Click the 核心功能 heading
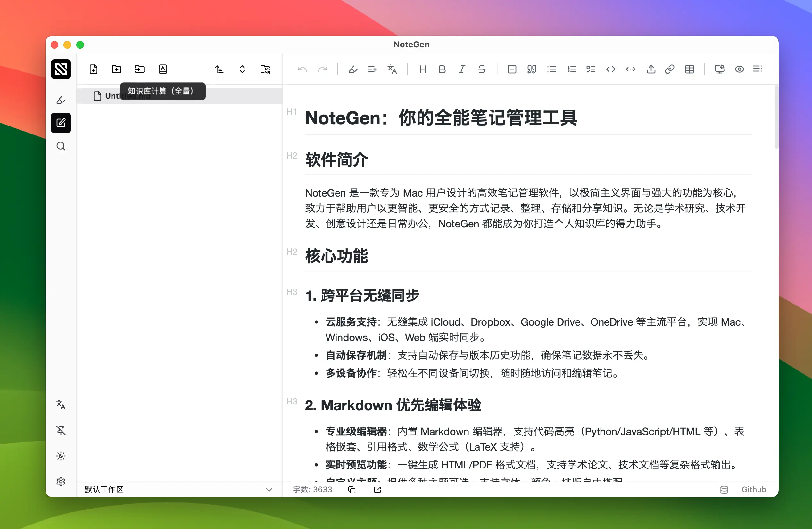 coord(336,256)
